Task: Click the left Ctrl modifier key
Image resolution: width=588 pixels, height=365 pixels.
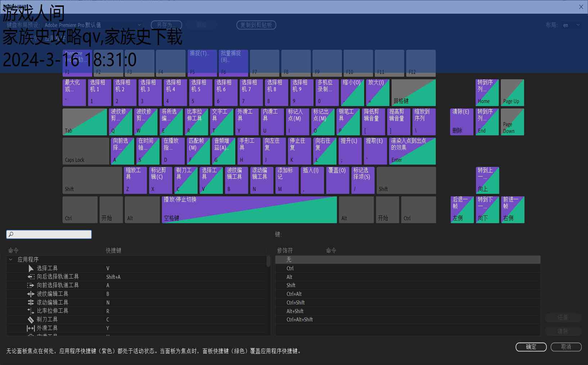Action: coord(80,210)
